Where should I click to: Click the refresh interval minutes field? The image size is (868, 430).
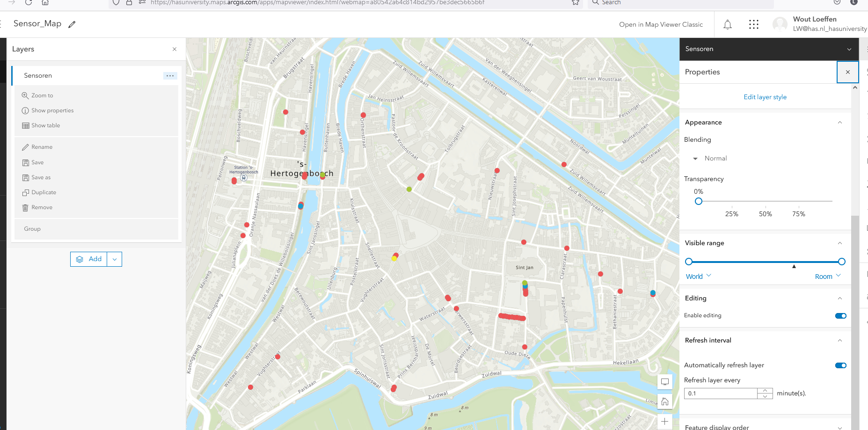[721, 394]
